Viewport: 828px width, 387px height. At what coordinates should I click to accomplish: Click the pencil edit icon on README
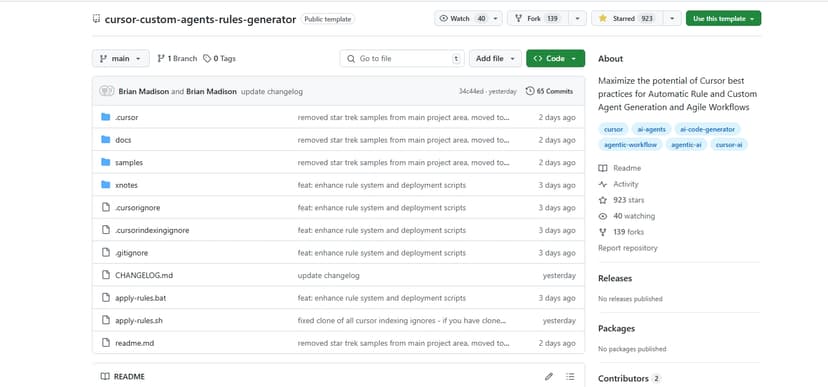[x=549, y=376]
